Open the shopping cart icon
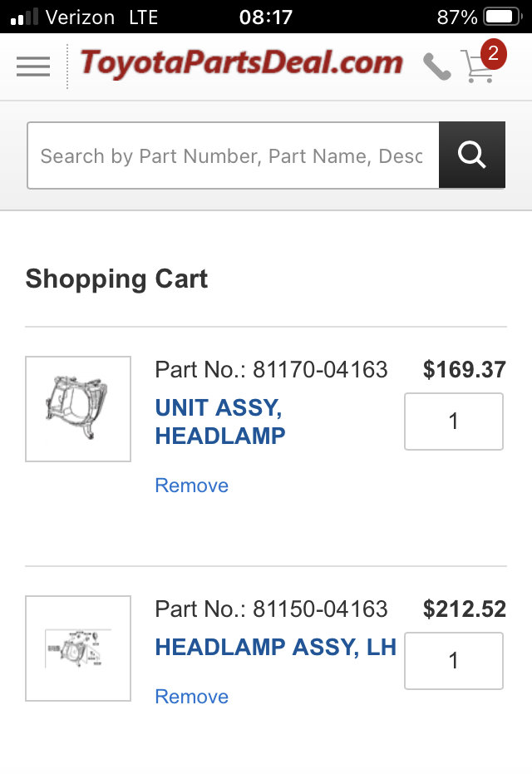Viewport: 532px width, 774px height. point(477,67)
